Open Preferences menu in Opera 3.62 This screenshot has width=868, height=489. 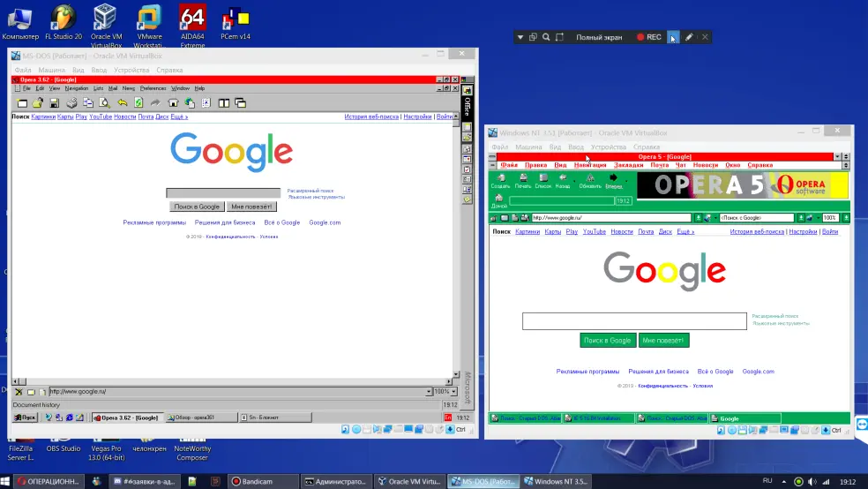(153, 88)
